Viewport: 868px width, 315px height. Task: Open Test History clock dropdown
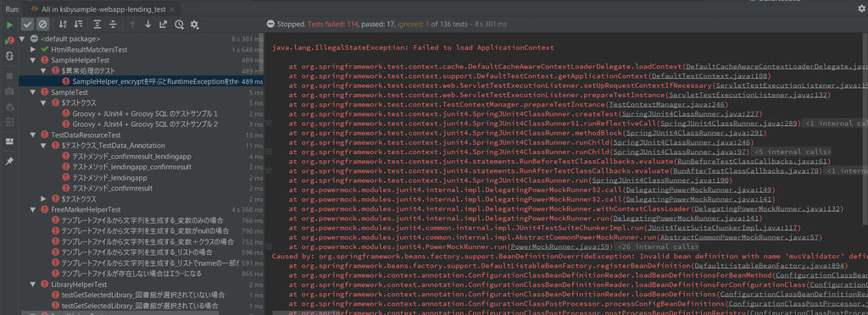tap(179, 25)
